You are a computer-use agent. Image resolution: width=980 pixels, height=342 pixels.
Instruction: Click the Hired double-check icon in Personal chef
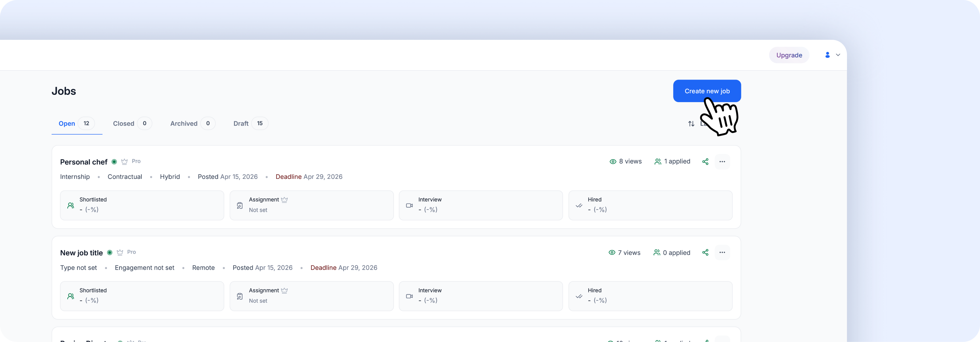pos(579,205)
